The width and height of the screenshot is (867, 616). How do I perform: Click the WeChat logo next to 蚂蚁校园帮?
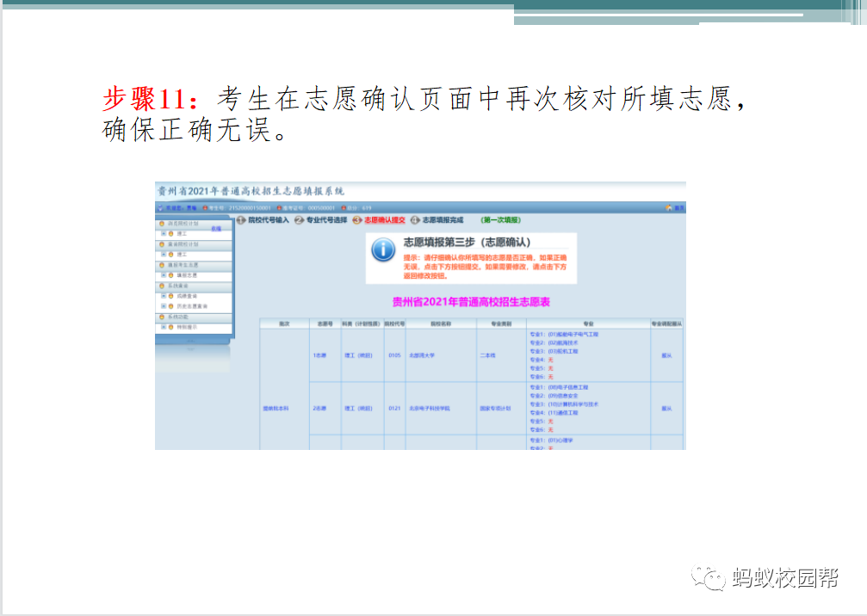coord(710,577)
